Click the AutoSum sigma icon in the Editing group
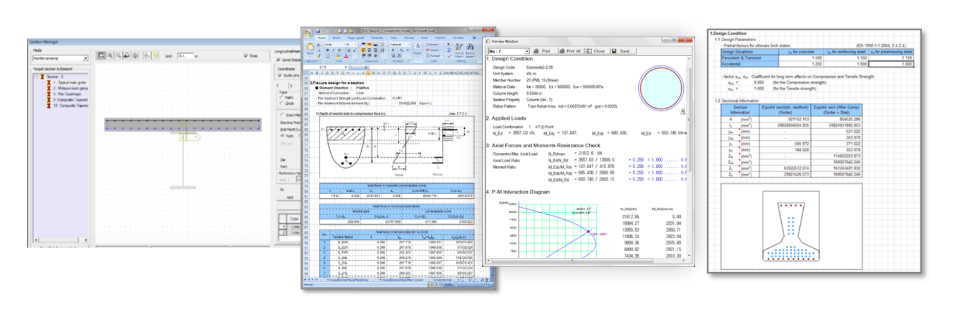This screenshot has width=980, height=317. tap(448, 44)
